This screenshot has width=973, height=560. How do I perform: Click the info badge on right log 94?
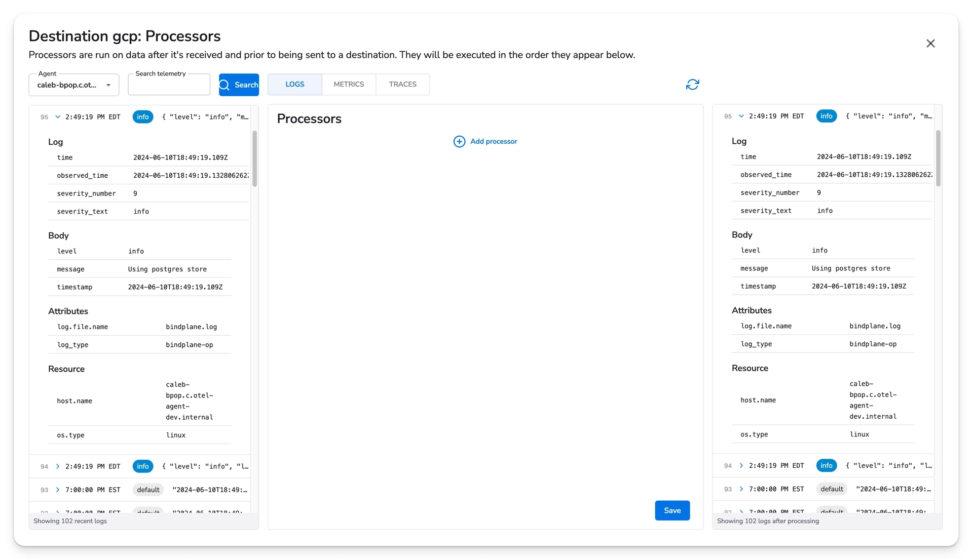(826, 466)
